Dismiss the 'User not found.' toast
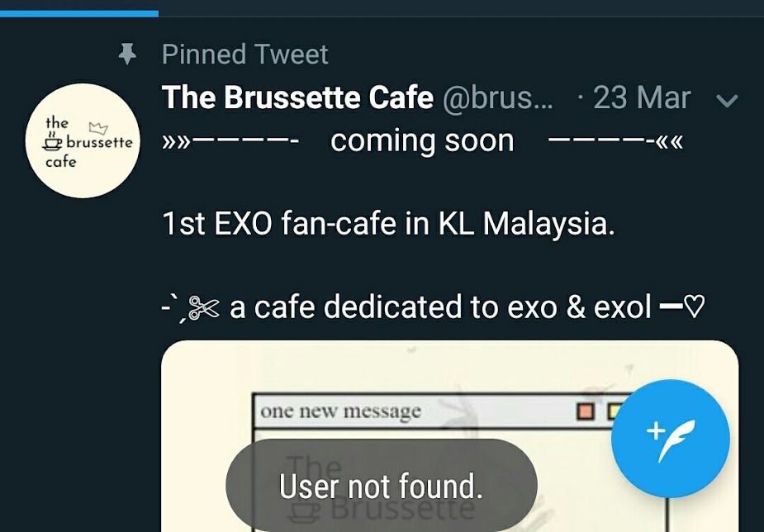764x532 pixels. tap(382, 486)
